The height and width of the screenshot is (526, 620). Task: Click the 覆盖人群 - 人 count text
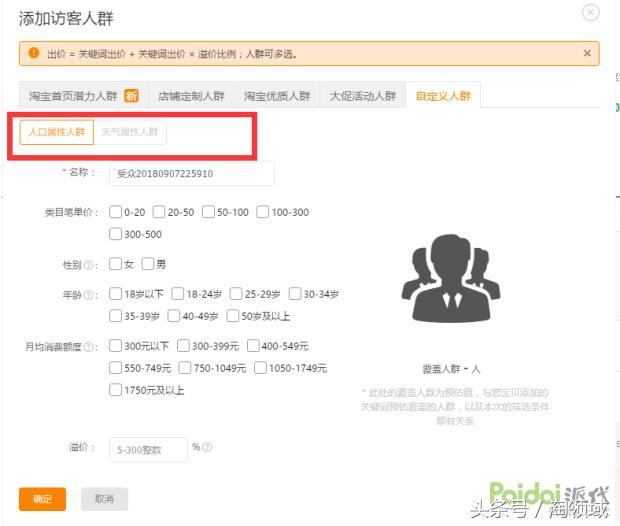(x=451, y=369)
